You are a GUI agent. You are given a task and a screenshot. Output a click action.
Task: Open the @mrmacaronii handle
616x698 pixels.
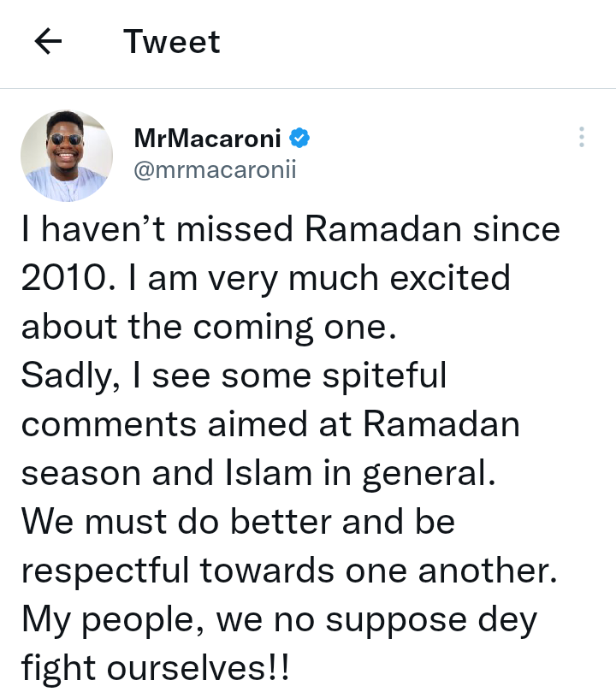[x=215, y=169]
